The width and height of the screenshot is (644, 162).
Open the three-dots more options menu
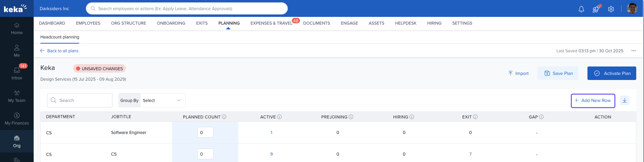pyautogui.click(x=634, y=51)
